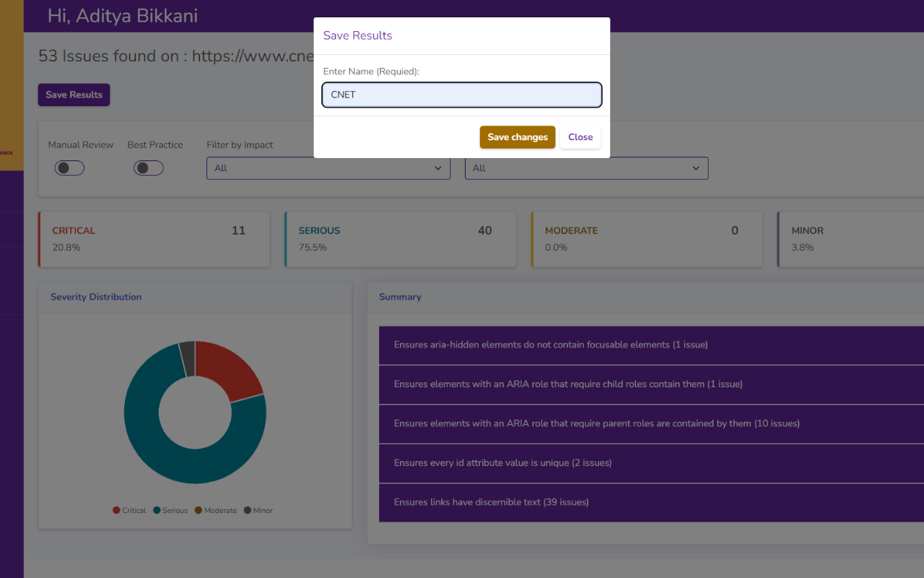Click the Summary panel heading
This screenshot has width=924, height=578.
[400, 297]
